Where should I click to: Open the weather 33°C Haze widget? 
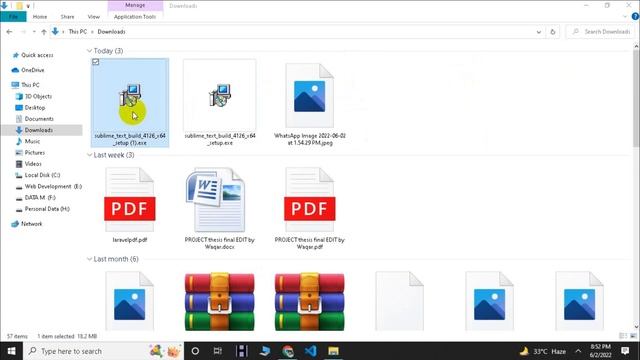[543, 351]
